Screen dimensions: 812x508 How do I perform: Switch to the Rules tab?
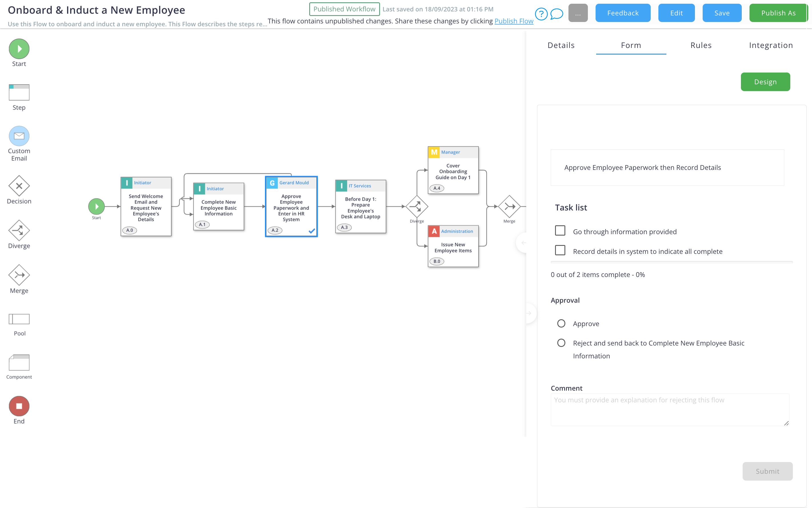[x=701, y=45]
